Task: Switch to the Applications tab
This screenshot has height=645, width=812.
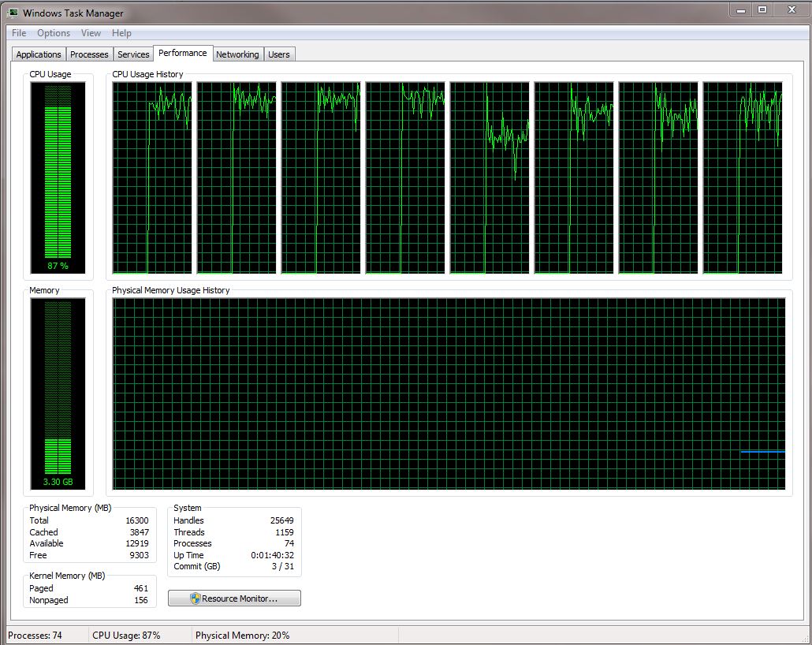Action: (39, 54)
